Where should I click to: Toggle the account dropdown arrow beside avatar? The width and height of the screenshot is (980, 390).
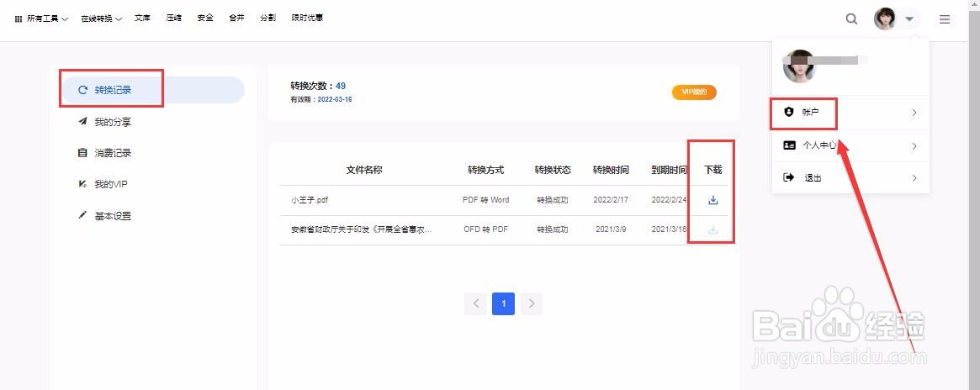[x=909, y=19]
